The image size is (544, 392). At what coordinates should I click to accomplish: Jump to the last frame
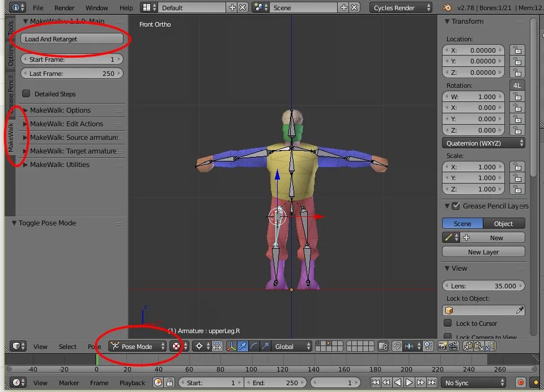pyautogui.click(x=432, y=382)
